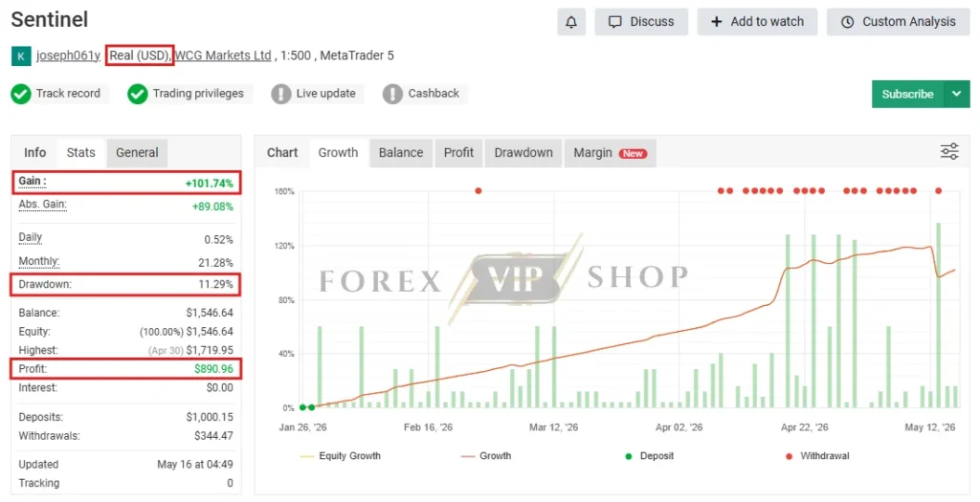
Task: Open chart settings sliders icon
Action: (x=949, y=152)
